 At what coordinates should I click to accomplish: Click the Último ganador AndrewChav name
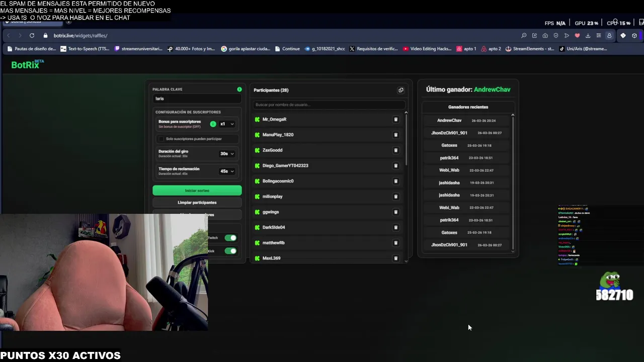coord(492,89)
